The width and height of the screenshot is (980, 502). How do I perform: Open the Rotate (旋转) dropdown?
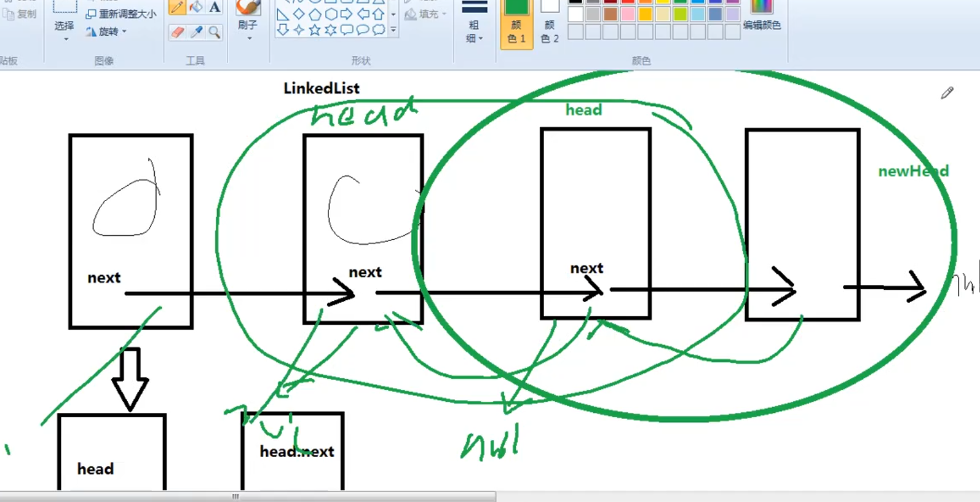tap(108, 31)
